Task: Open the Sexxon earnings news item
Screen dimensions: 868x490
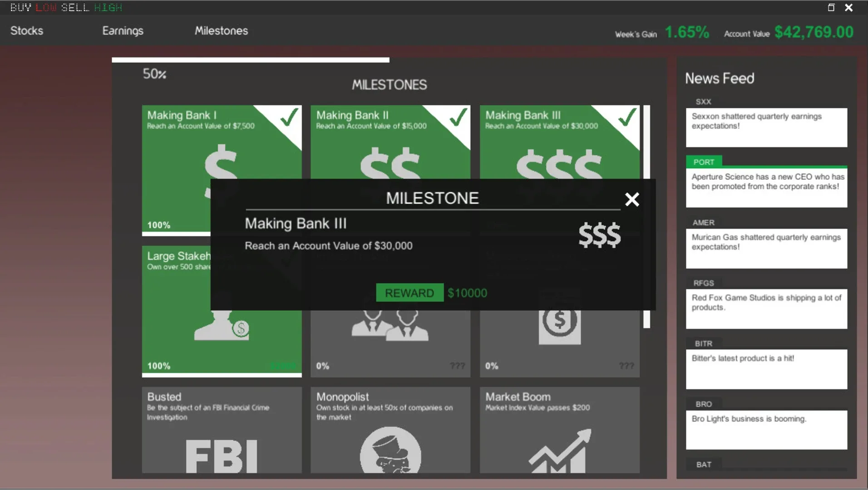Action: [766, 127]
